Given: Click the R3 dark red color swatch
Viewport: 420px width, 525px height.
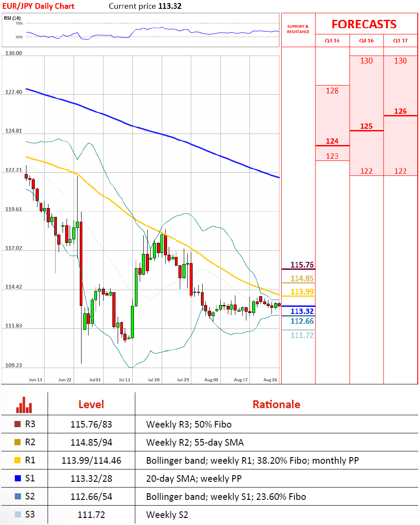Looking at the screenshot, I should click(x=17, y=424).
